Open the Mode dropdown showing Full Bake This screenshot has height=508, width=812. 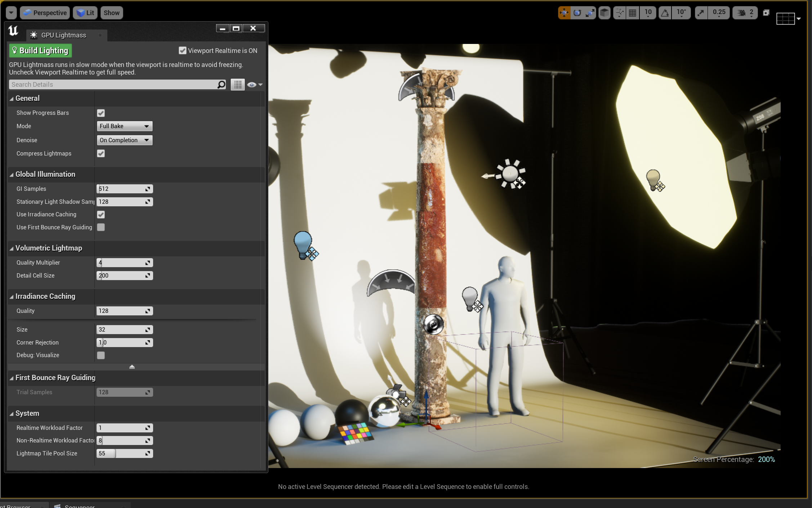click(124, 126)
